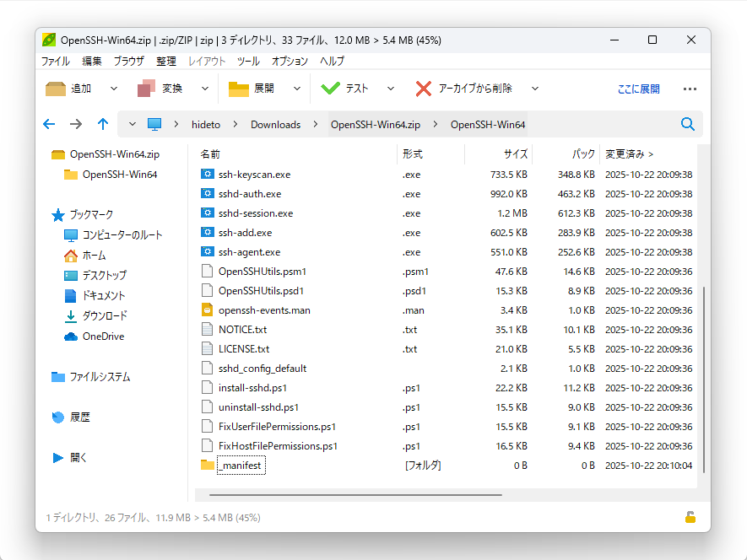Image resolution: width=747 pixels, height=560 pixels.
Task: Click OpenSSH-Win64.zip breadcrumb segment
Action: (x=376, y=124)
